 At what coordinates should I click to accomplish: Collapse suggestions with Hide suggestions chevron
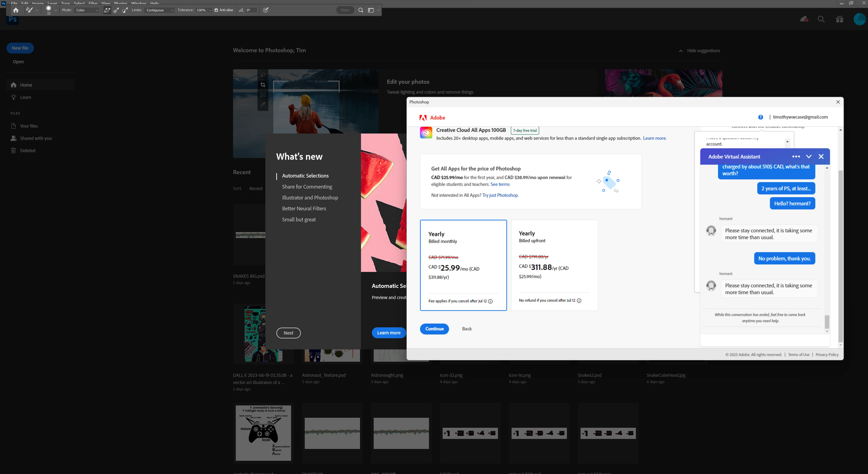(681, 51)
